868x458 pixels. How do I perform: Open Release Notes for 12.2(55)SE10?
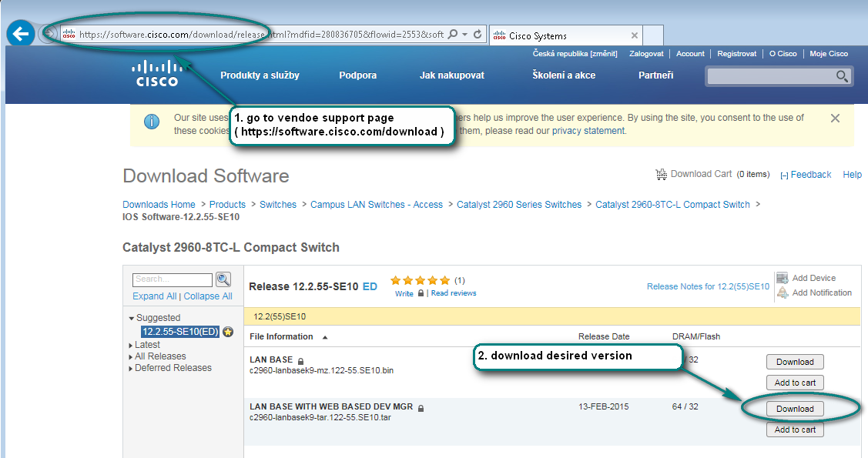[x=708, y=286]
